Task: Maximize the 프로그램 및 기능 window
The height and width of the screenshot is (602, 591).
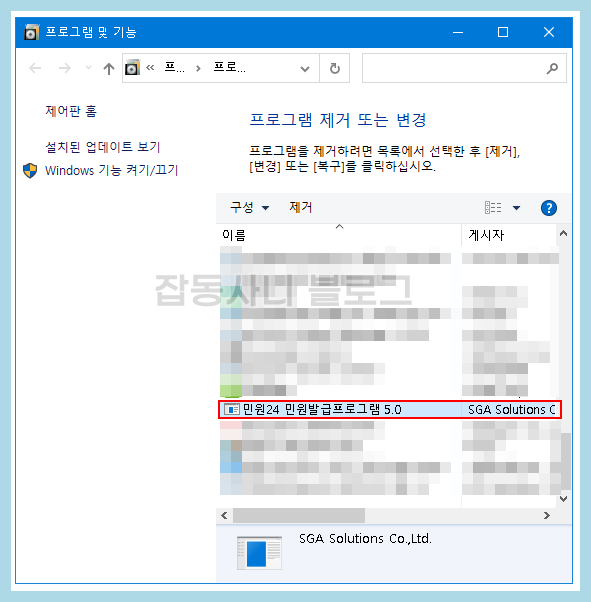Action: (x=503, y=32)
